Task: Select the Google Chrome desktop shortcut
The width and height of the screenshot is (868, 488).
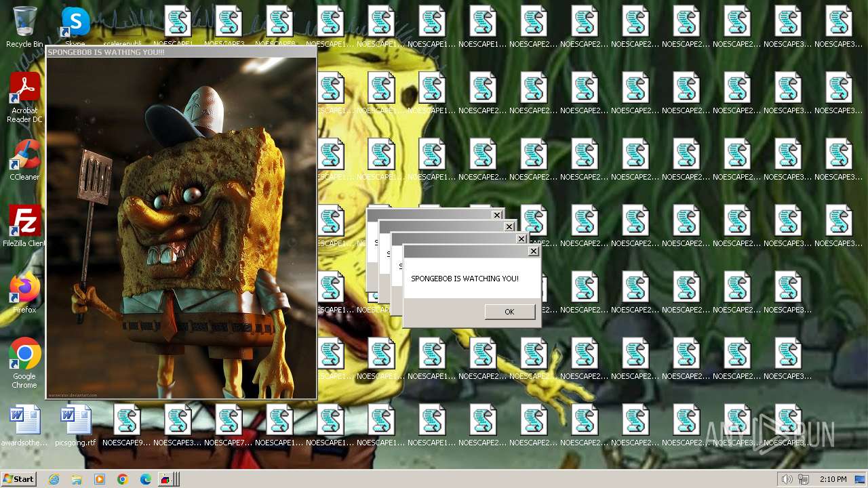Action: pos(24,363)
